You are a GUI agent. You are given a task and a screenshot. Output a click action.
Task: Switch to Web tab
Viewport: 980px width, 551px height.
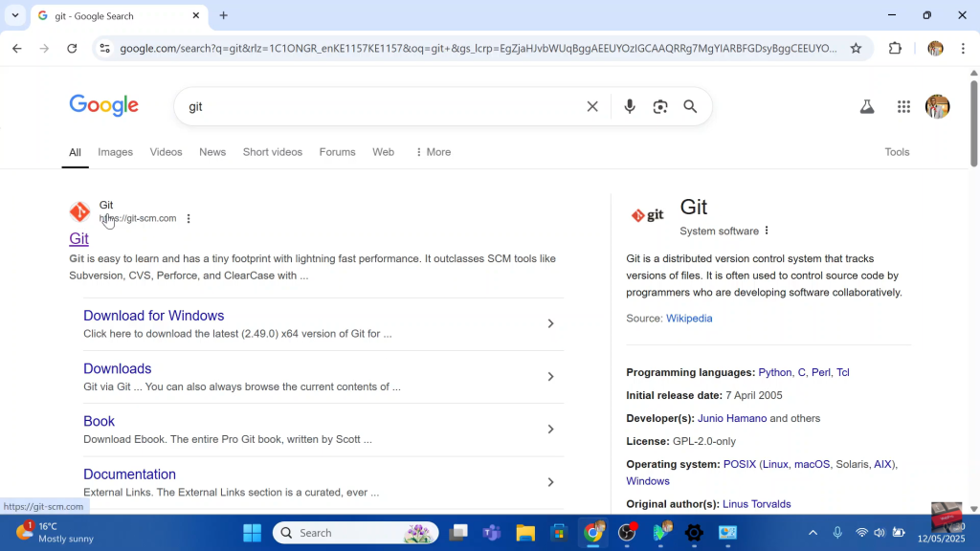click(x=383, y=152)
